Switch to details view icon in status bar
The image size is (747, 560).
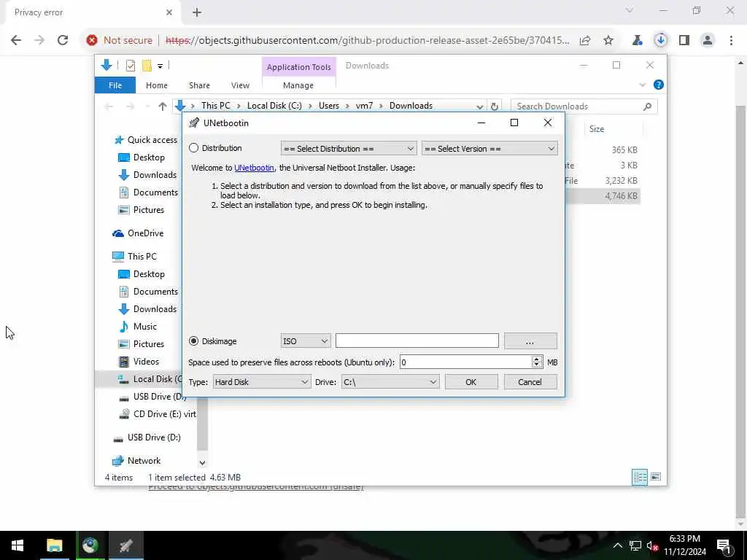pyautogui.click(x=640, y=477)
